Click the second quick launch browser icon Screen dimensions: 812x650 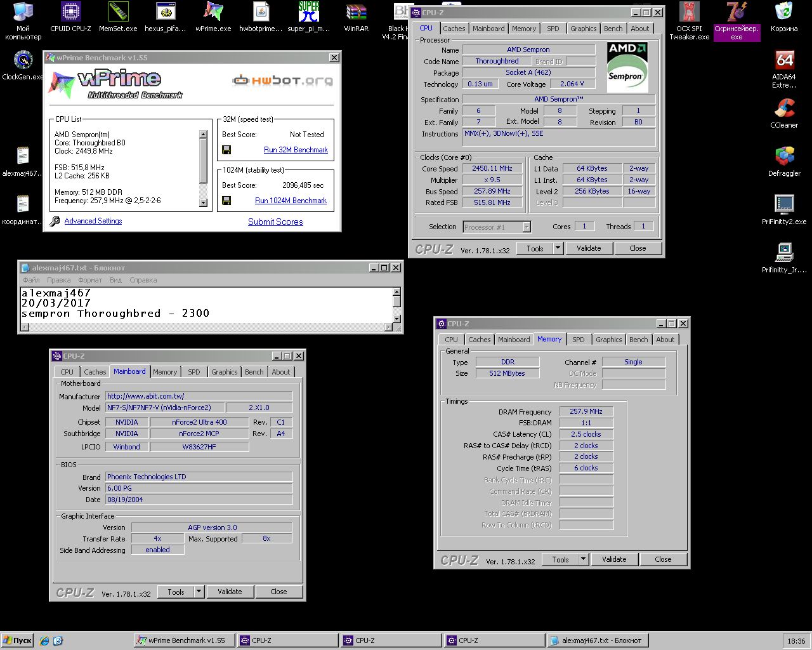58,640
